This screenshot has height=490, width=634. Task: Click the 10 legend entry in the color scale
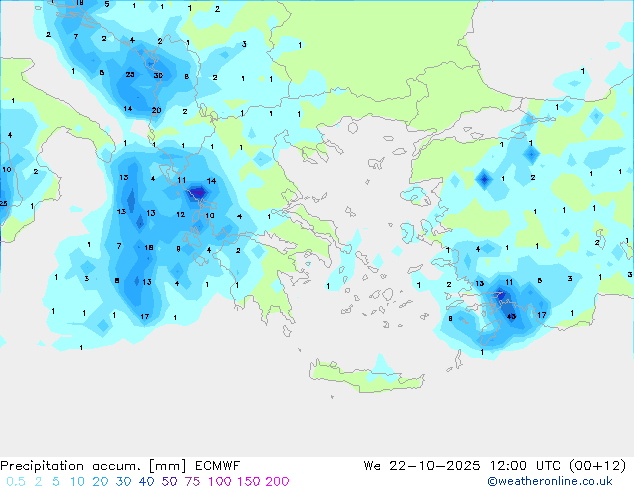pos(77,482)
